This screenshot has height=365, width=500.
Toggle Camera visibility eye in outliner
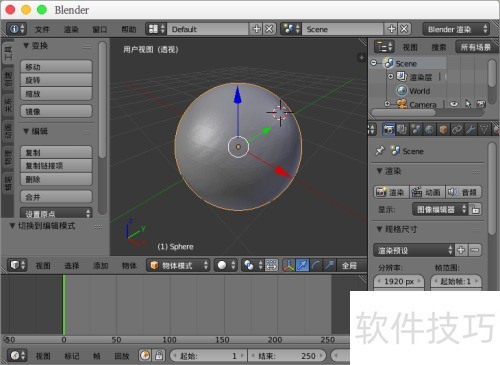pyautogui.click(x=454, y=104)
